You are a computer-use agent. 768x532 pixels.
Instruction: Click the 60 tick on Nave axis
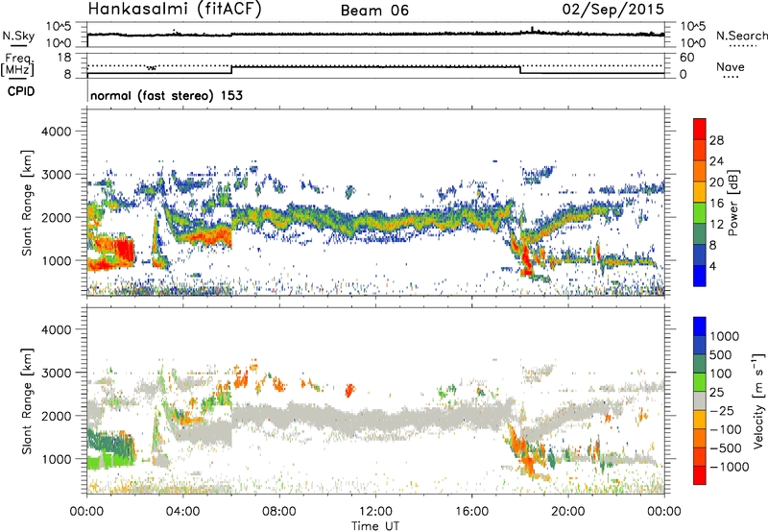[x=686, y=58]
